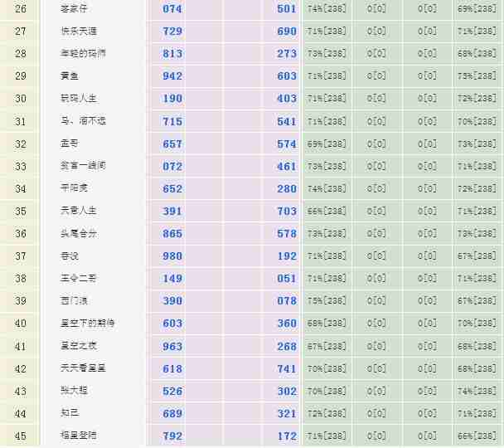This screenshot has width=504, height=448.
Task: Click the number 172 in row 45
Action: click(286, 436)
